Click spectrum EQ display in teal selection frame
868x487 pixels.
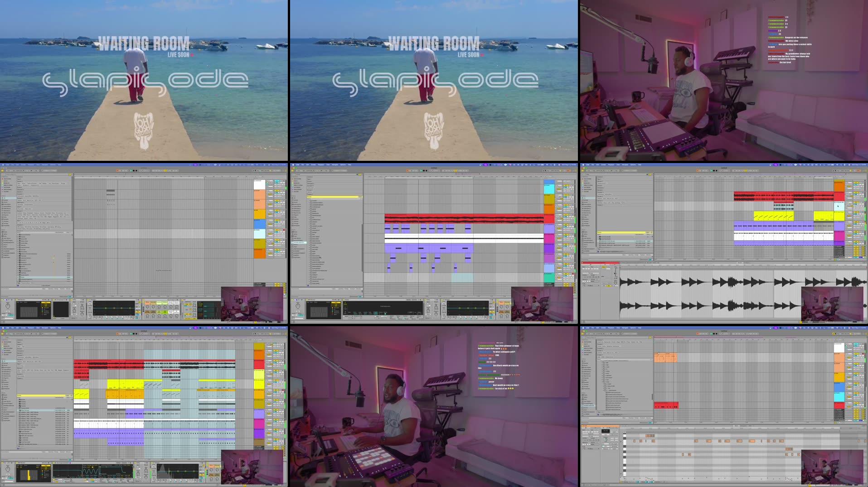(x=178, y=472)
